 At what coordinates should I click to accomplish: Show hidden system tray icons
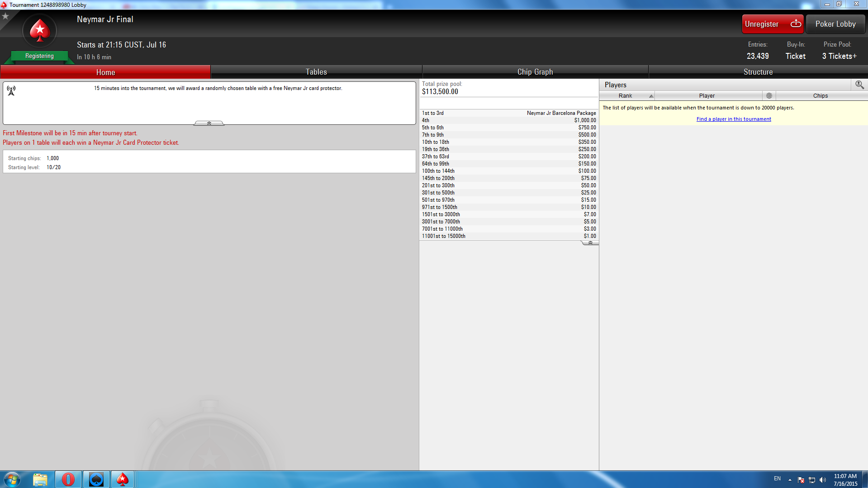[x=790, y=480]
